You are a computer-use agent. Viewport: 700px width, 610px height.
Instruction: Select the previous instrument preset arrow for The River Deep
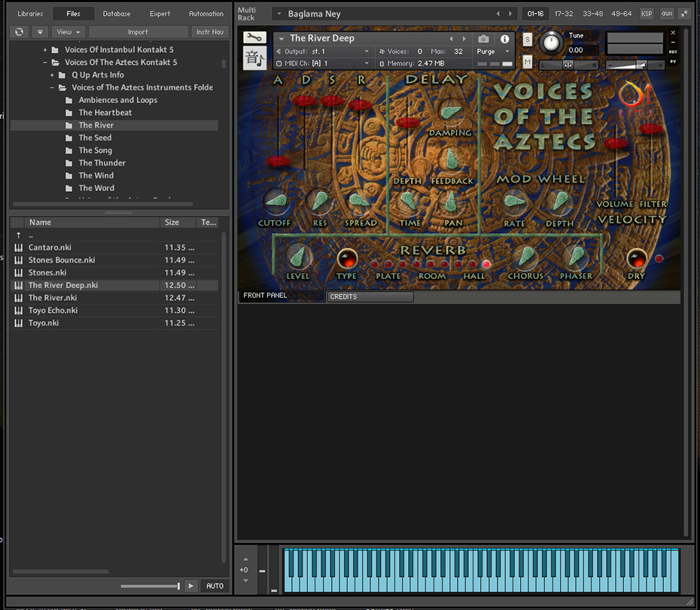click(452, 39)
